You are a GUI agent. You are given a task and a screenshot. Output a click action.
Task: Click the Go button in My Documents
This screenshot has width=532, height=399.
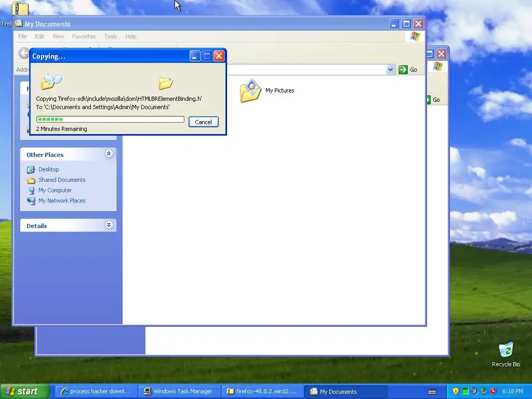point(408,70)
